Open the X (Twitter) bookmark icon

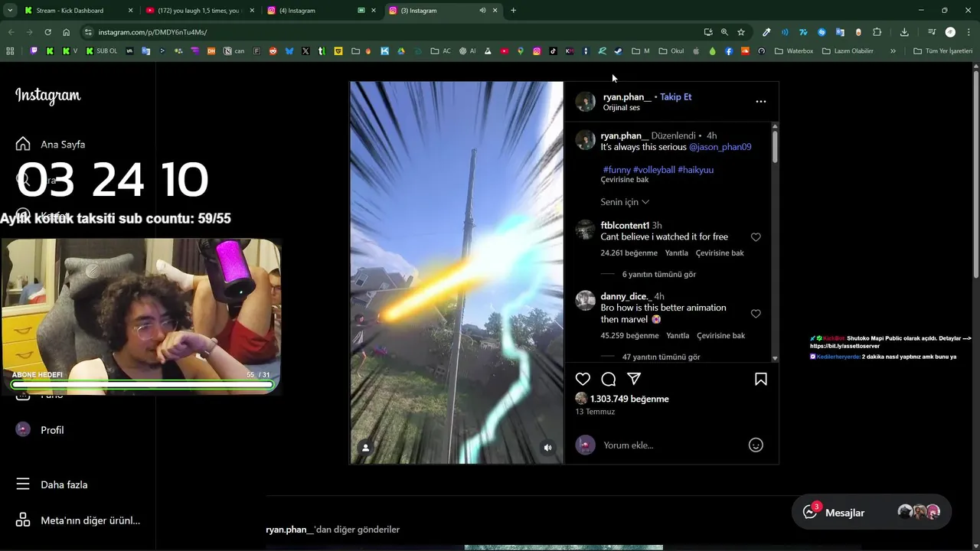305,51
